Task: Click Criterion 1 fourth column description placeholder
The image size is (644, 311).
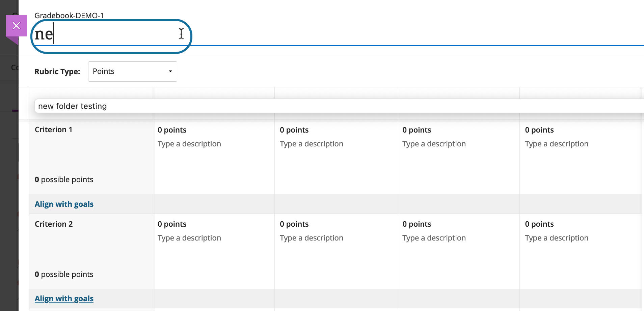Action: click(556, 144)
